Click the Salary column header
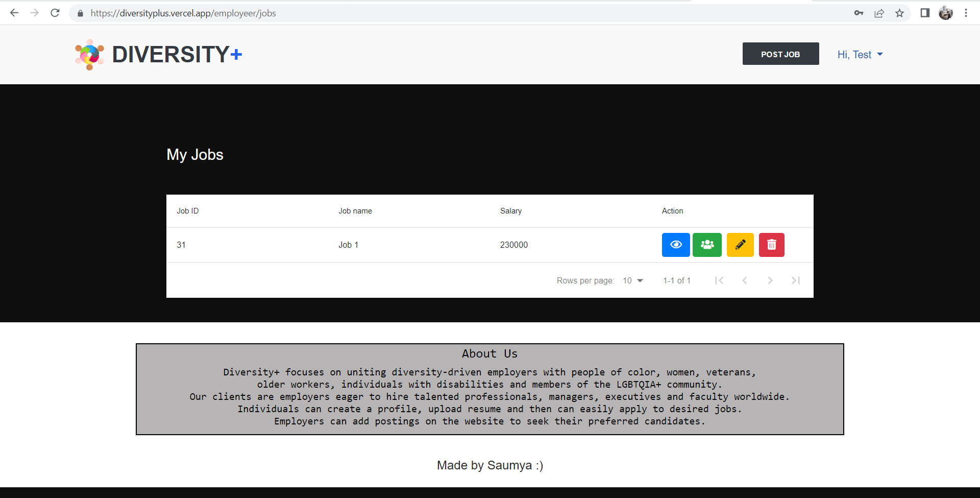The height and width of the screenshot is (498, 980). (511, 211)
